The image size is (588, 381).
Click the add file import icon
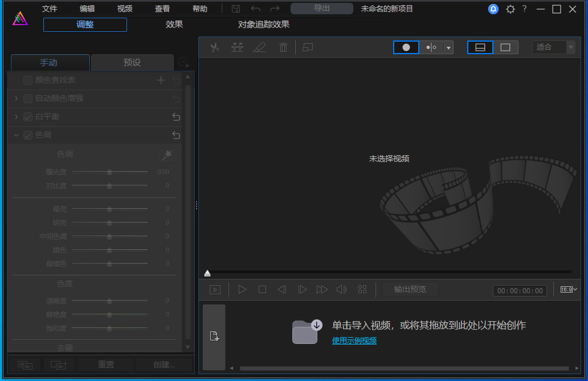coord(214,337)
